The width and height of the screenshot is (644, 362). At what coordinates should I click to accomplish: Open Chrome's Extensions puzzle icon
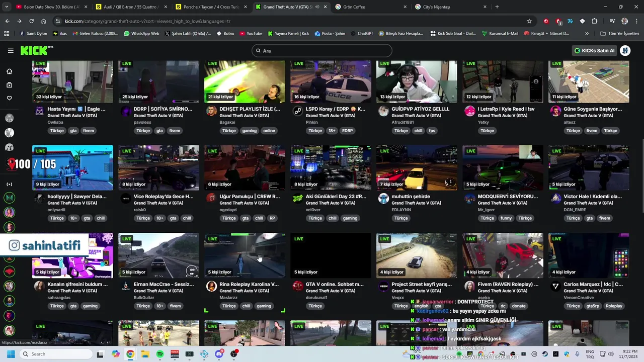(594, 21)
